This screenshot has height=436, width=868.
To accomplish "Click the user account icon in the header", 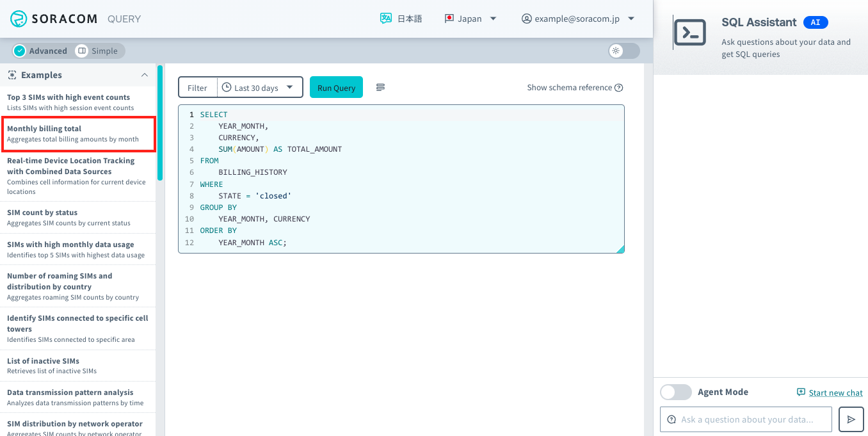I will click(x=527, y=19).
